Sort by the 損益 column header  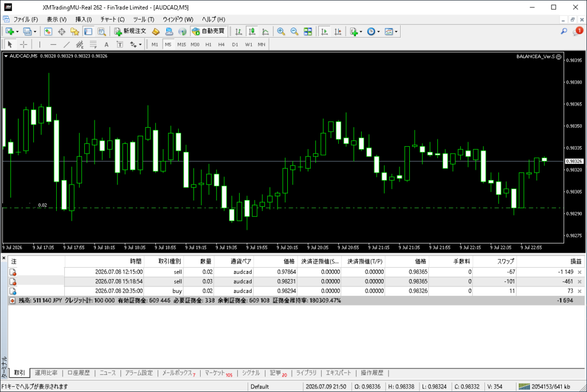coord(550,261)
